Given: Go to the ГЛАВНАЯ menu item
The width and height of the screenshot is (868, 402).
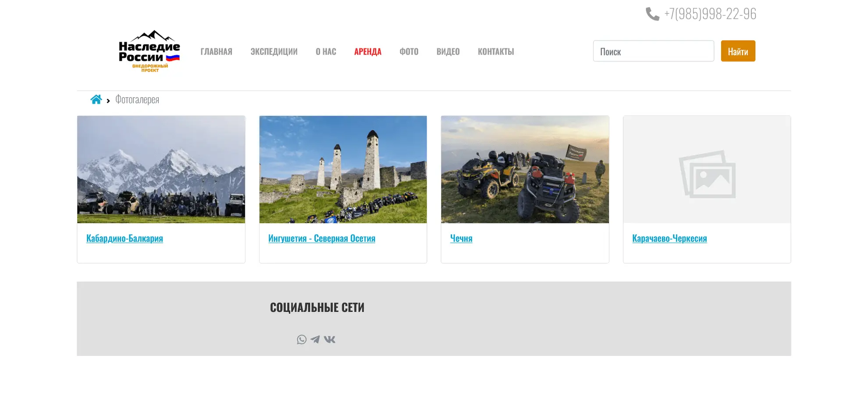Looking at the screenshot, I should 216,52.
